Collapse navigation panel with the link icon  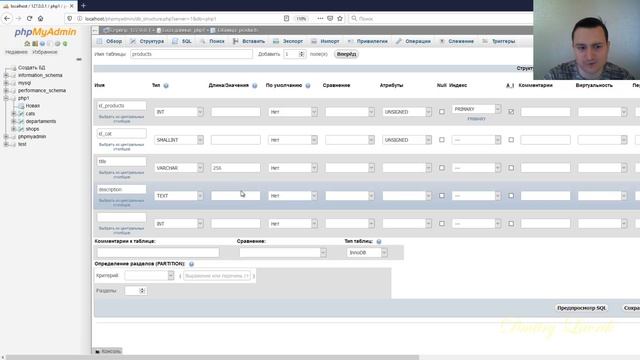coord(79,59)
